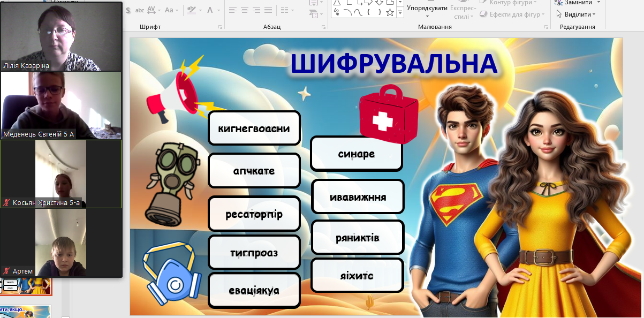Screen dimensions: 644x318
Task: Select the gas mask image
Action: tap(173, 185)
